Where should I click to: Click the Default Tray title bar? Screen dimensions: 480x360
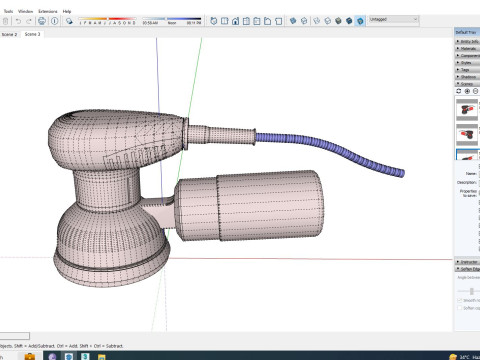pos(467,32)
